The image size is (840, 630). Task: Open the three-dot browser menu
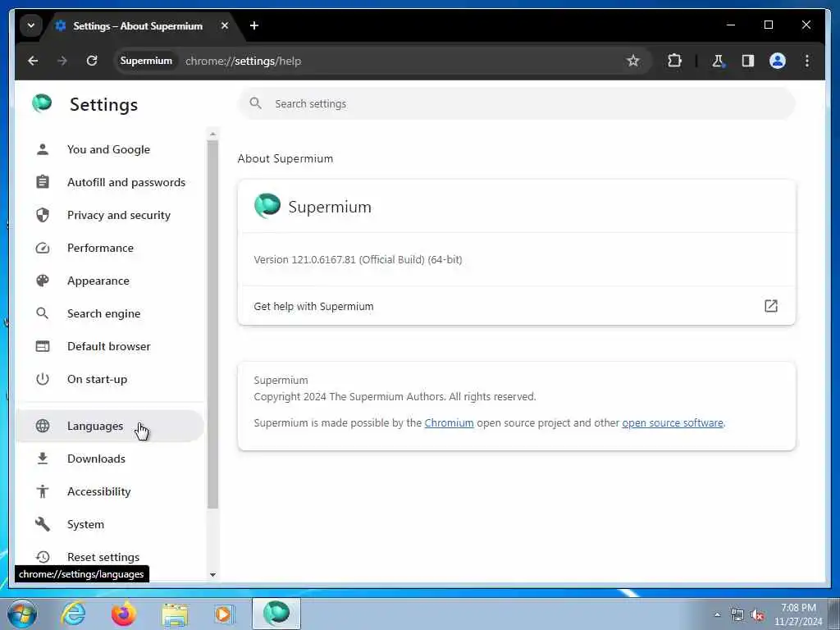point(807,61)
